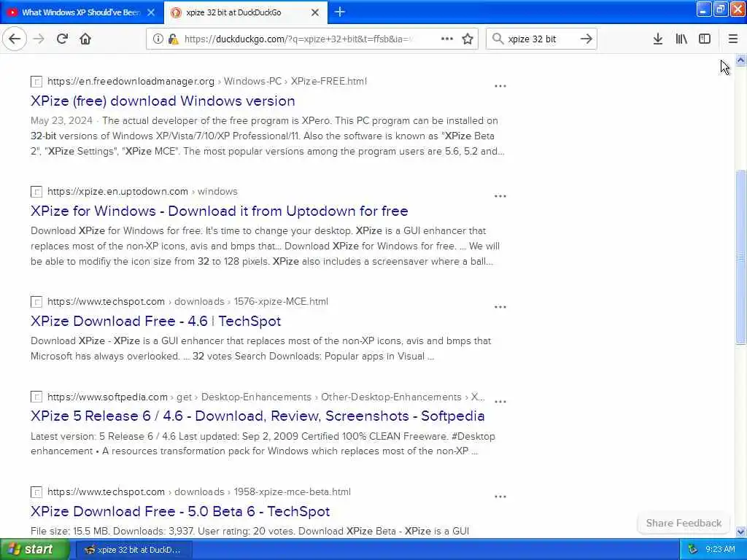The height and width of the screenshot is (560, 747).
Task: Bookmark this page with the star
Action: pyautogui.click(x=468, y=39)
